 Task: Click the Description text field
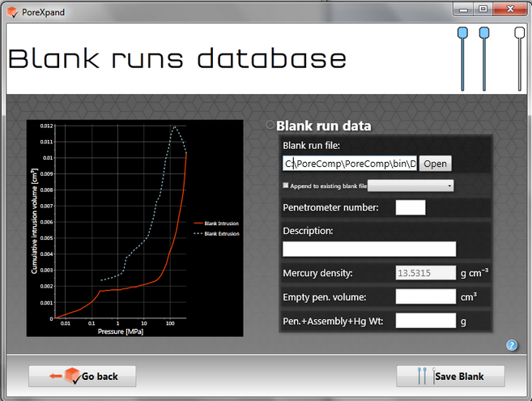click(369, 250)
